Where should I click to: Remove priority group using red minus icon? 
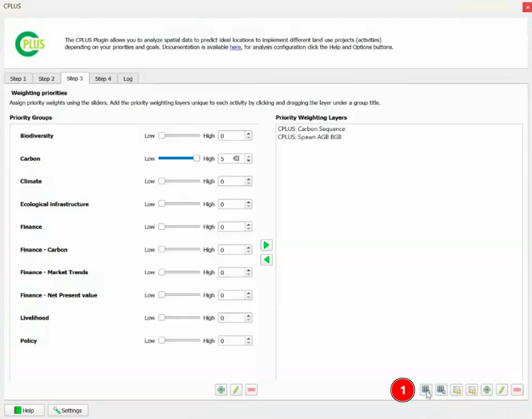point(252,390)
